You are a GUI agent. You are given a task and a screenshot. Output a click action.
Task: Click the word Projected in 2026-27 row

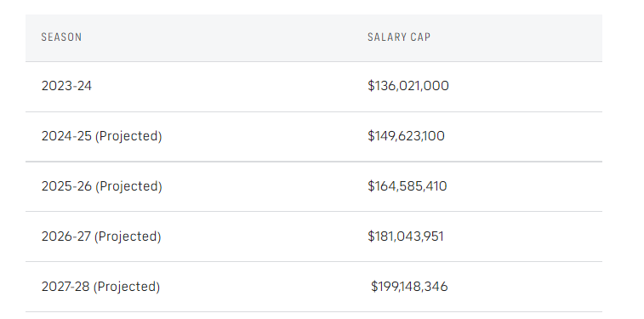coord(128,236)
